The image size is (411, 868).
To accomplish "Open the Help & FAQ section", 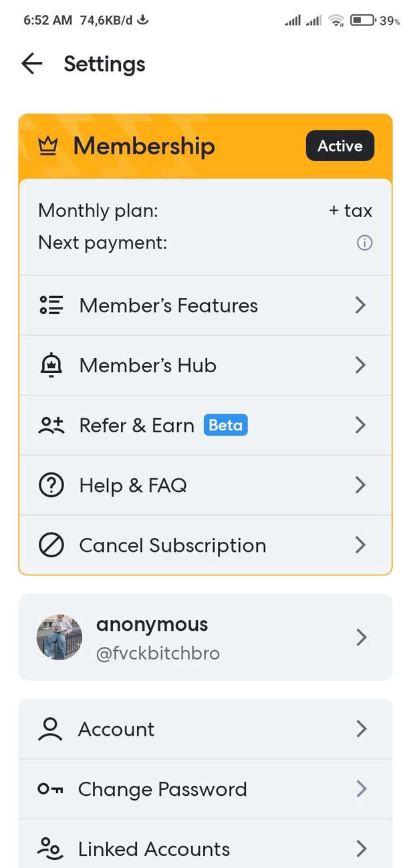I will tap(360, 485).
